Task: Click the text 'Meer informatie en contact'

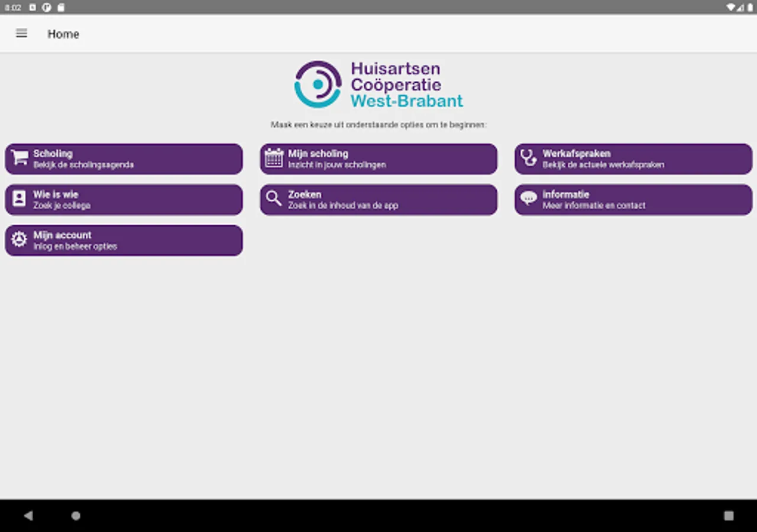Action: 594,206
